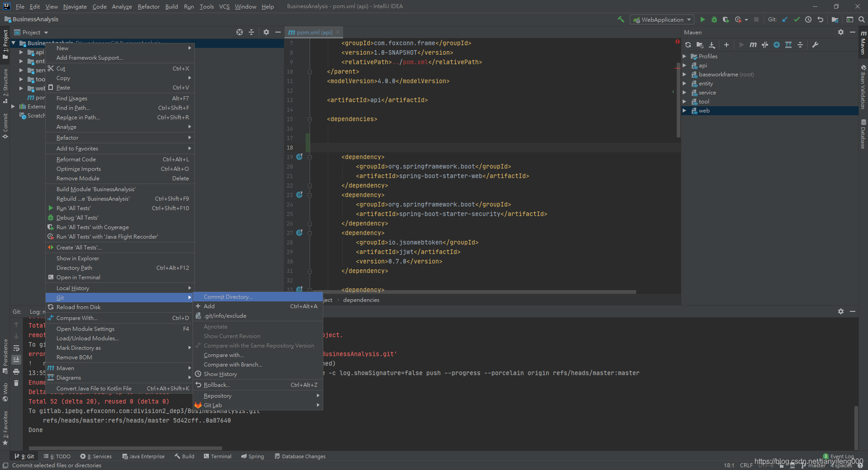Click Rollback... in Git submenu

[x=258, y=385]
